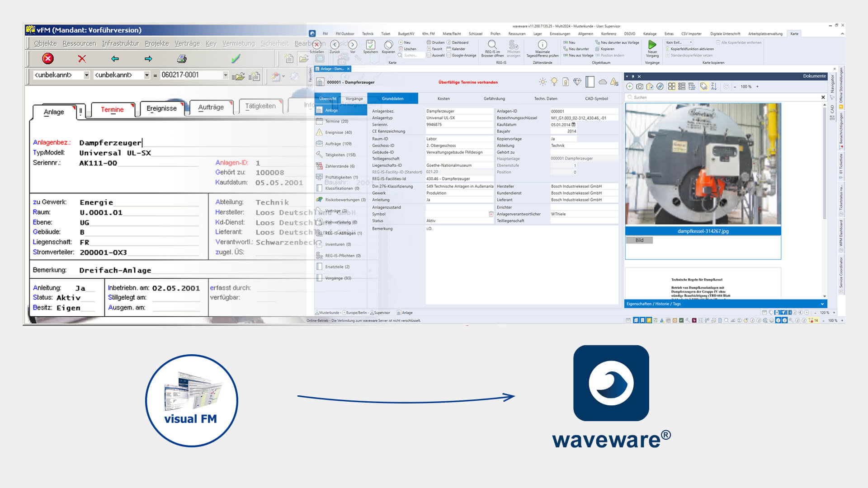Click Zurück back arrow in waveware ribbon

click(335, 45)
